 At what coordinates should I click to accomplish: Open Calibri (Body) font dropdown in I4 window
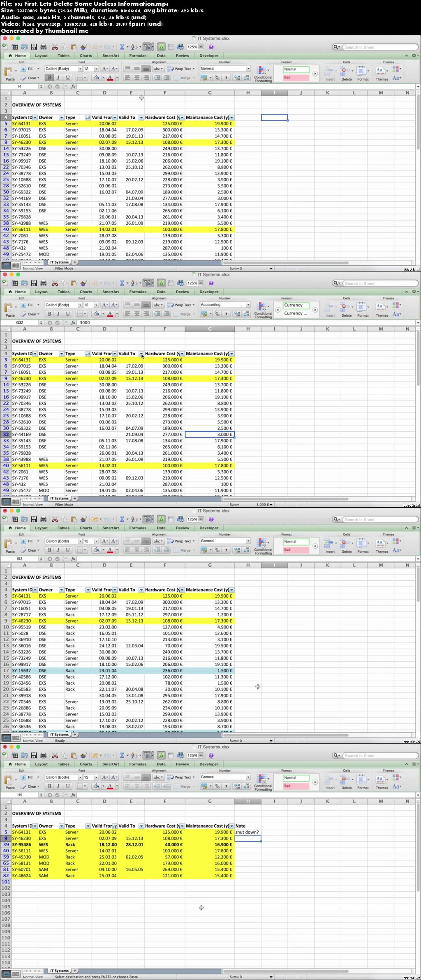[x=80, y=69]
